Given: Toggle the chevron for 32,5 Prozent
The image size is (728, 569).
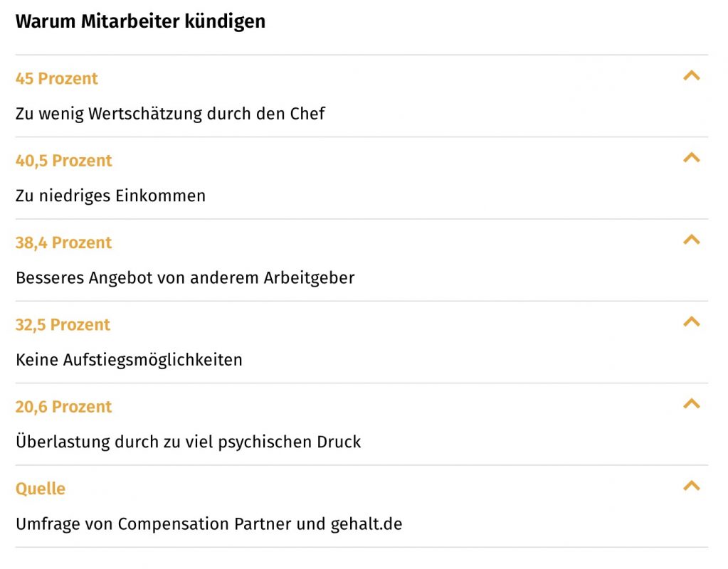Looking at the screenshot, I should tap(691, 321).
